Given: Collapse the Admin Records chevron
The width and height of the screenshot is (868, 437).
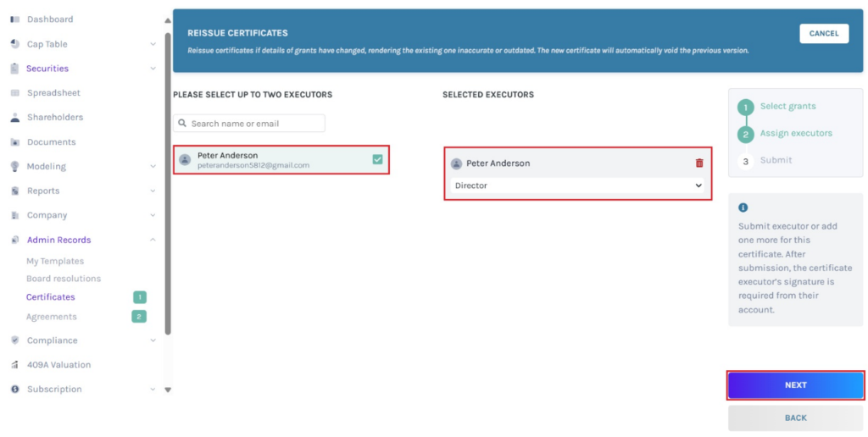Looking at the screenshot, I should (153, 240).
